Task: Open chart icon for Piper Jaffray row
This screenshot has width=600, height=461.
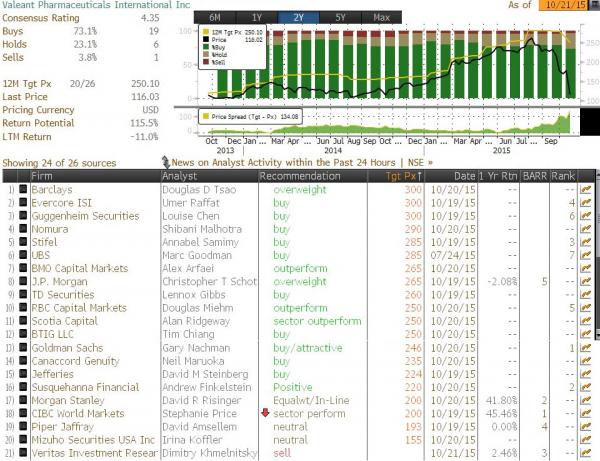Action: 585,427
